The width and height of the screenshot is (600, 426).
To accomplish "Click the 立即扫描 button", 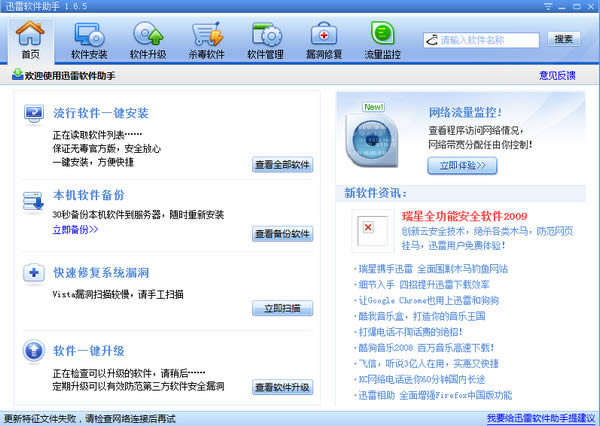I will pos(282,308).
